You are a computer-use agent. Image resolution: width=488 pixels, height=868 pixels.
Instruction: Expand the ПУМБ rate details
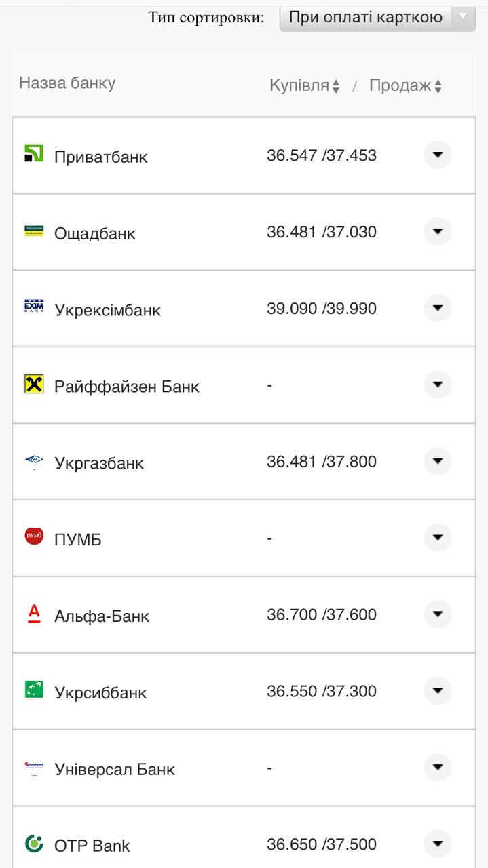(x=438, y=538)
